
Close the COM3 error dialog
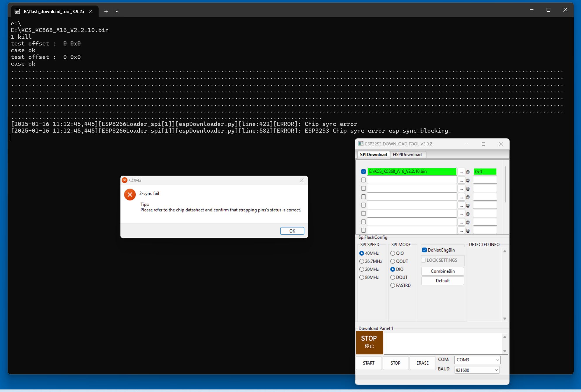tap(302, 180)
